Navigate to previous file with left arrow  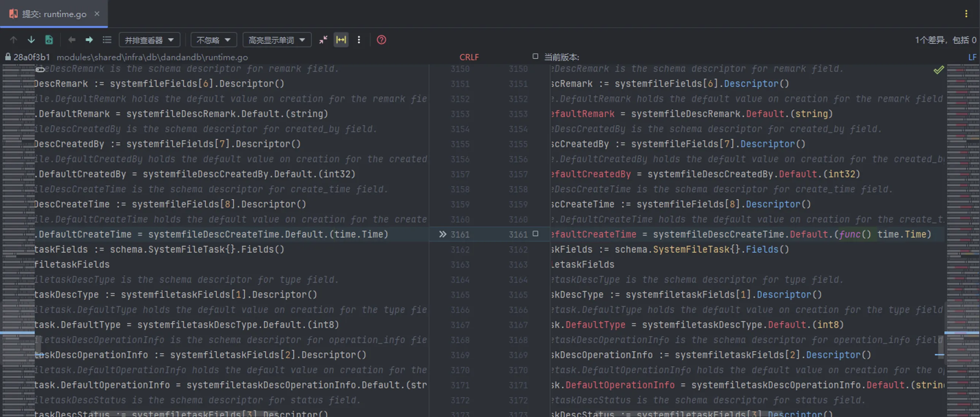(x=71, y=40)
